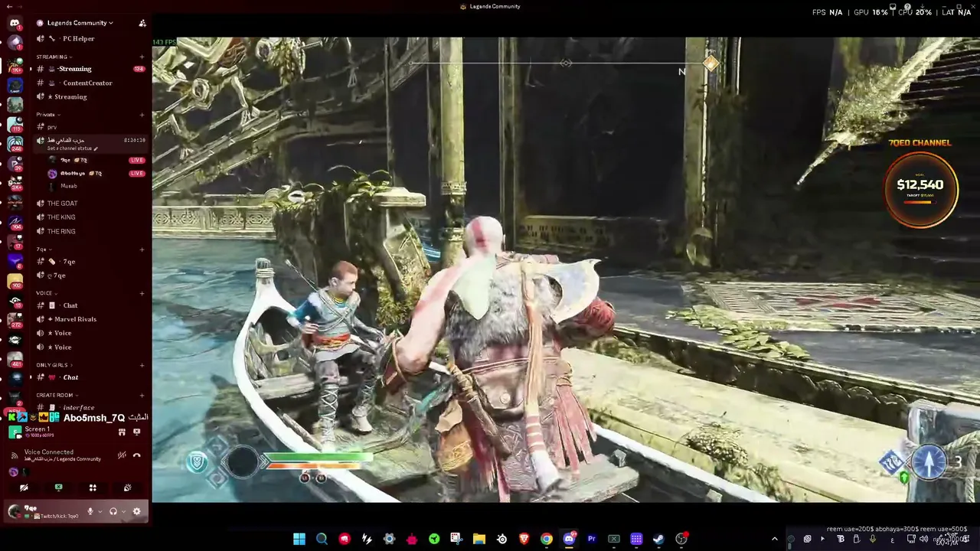The image size is (980, 551).
Task: Mute the microphone in user panel
Action: 90,512
